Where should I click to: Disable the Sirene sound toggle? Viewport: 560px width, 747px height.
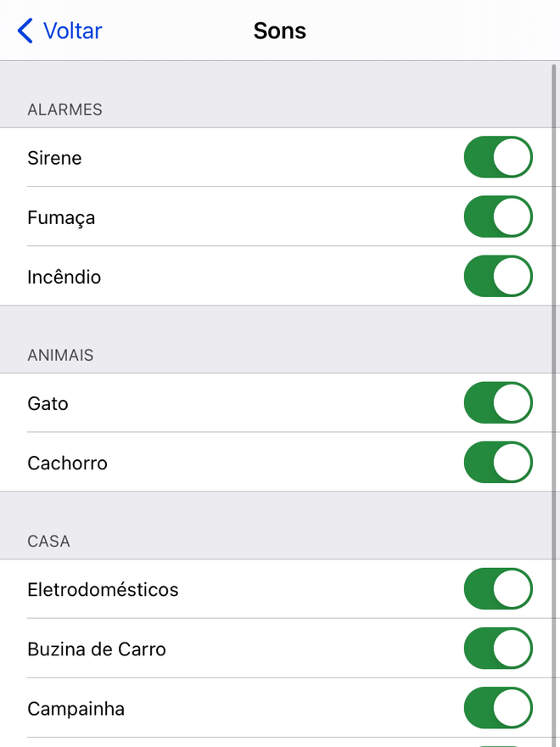[x=498, y=157]
